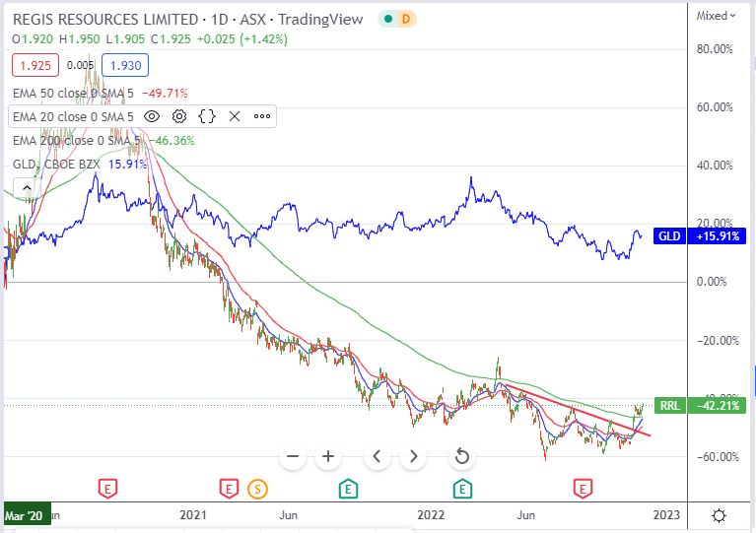Open chart settings gear at bottom right
The width and height of the screenshot is (756, 533).
719,515
